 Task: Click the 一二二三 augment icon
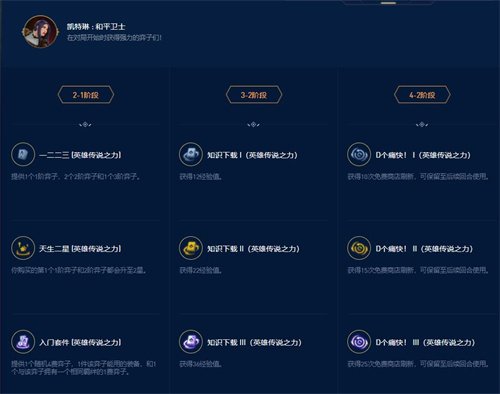pos(23,154)
